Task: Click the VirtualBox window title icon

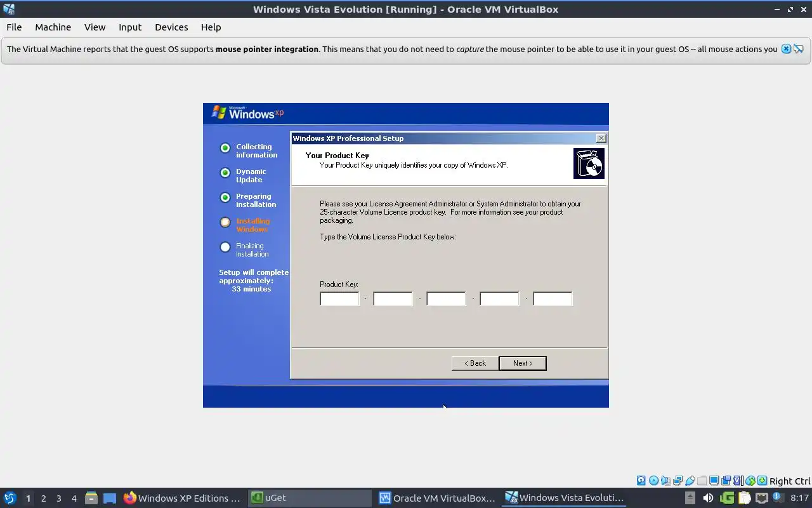Action: (x=8, y=9)
